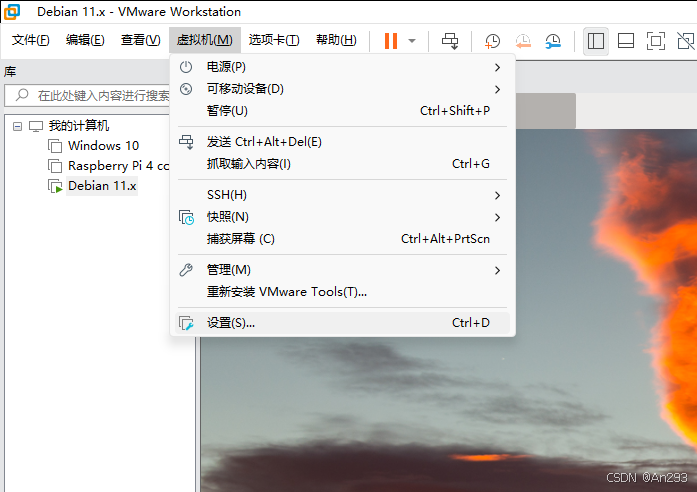Select Windows 10 in the library tree
The image size is (697, 492).
point(103,146)
